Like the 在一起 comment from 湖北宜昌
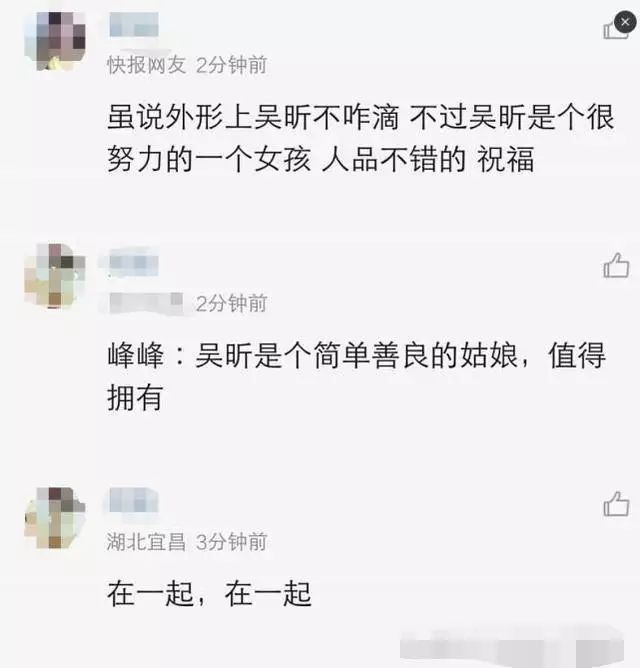Viewport: 640px width, 668px height. [x=616, y=504]
